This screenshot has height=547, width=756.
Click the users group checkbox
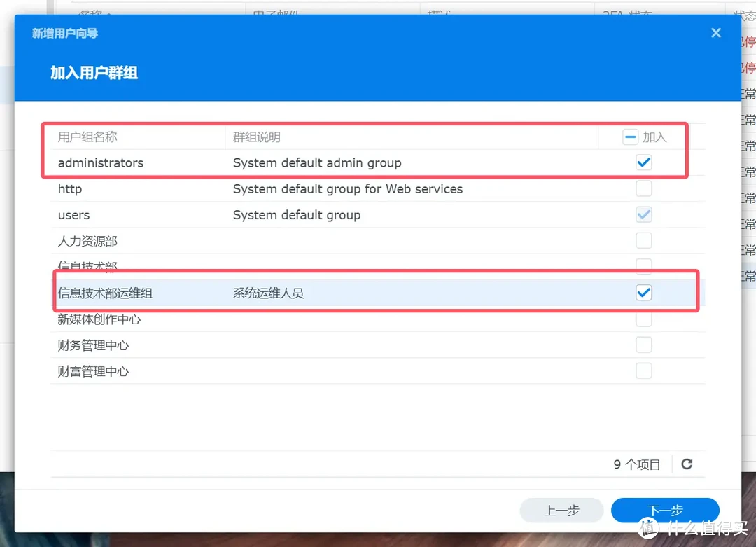pos(643,214)
